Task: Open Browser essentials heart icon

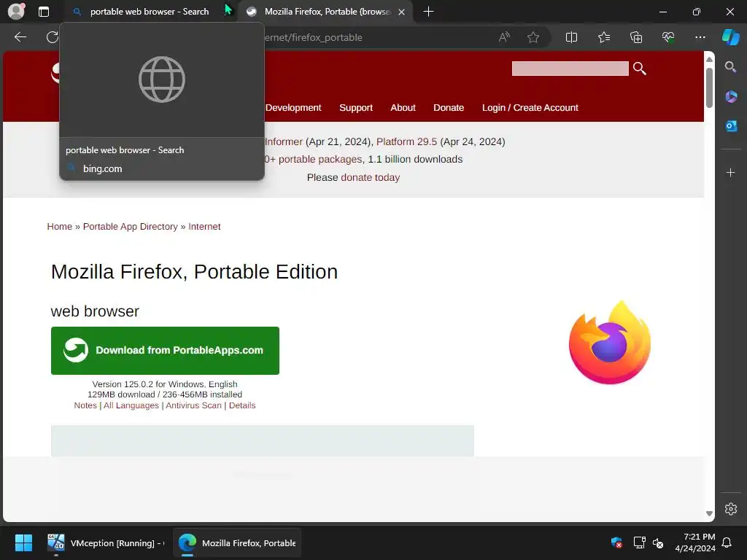Action: [668, 37]
